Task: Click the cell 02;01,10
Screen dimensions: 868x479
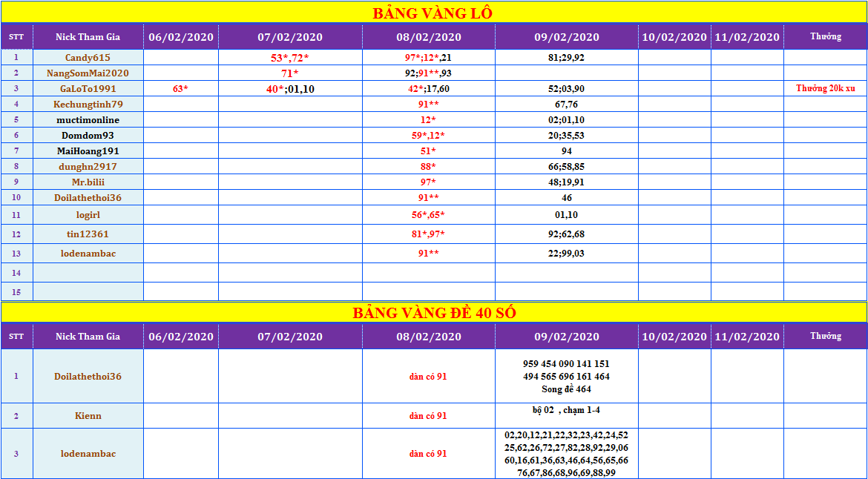Action: point(566,119)
